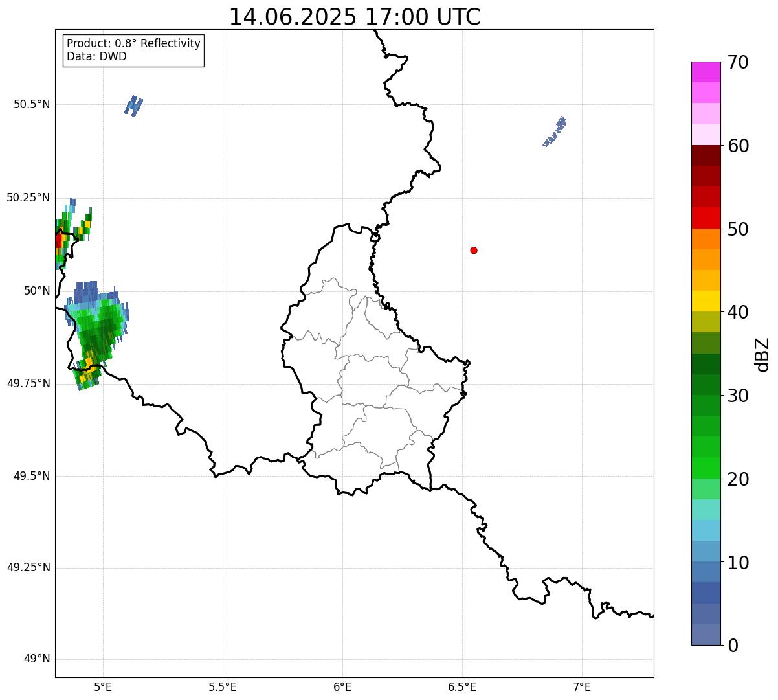Click the faint blue echo streak near 7°E
This screenshot has height=700, width=778.
(x=555, y=131)
